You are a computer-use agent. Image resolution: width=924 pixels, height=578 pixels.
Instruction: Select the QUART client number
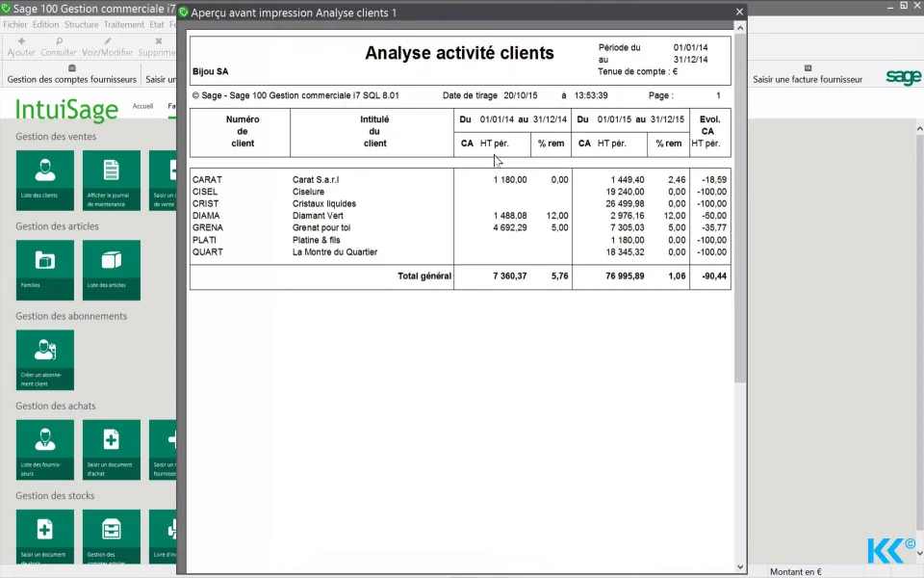click(x=208, y=251)
